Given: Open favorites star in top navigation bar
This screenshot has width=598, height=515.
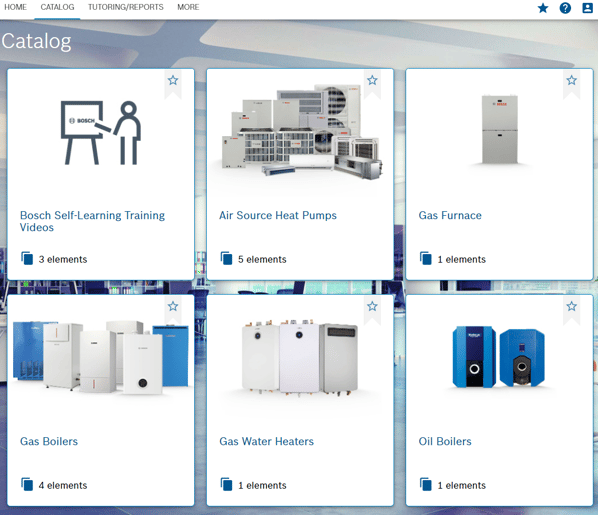Looking at the screenshot, I should click(x=543, y=8).
